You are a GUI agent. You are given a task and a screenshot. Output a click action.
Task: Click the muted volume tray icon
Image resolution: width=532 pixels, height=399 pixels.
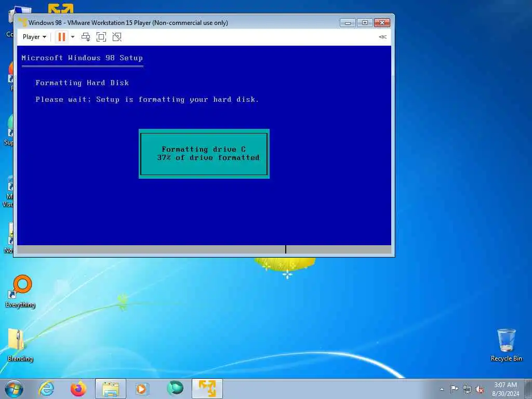coord(480,389)
